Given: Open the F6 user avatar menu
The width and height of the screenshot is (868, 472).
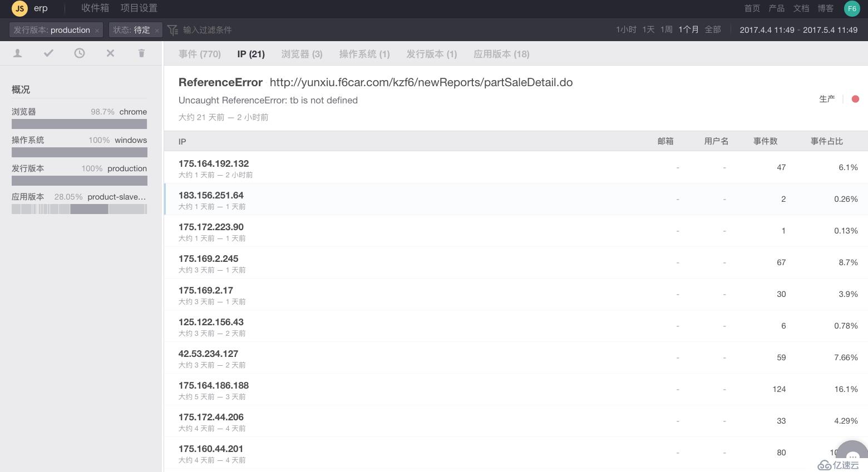Looking at the screenshot, I should (852, 8).
